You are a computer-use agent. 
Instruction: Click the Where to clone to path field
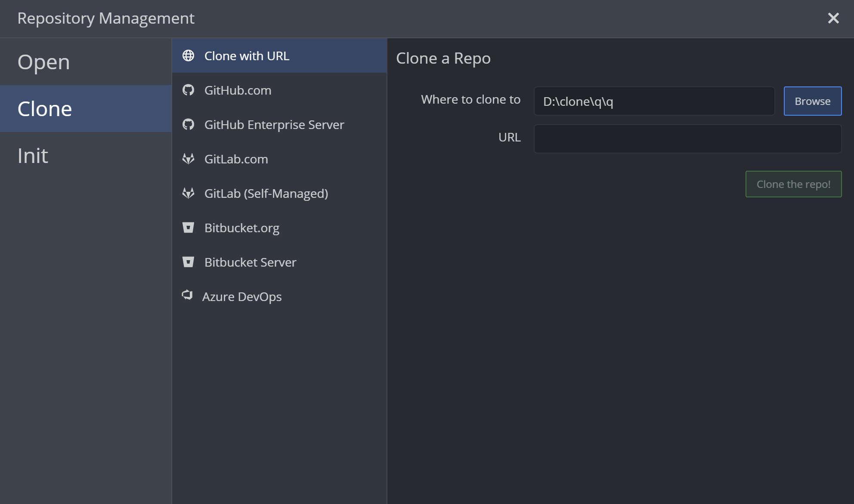click(654, 101)
